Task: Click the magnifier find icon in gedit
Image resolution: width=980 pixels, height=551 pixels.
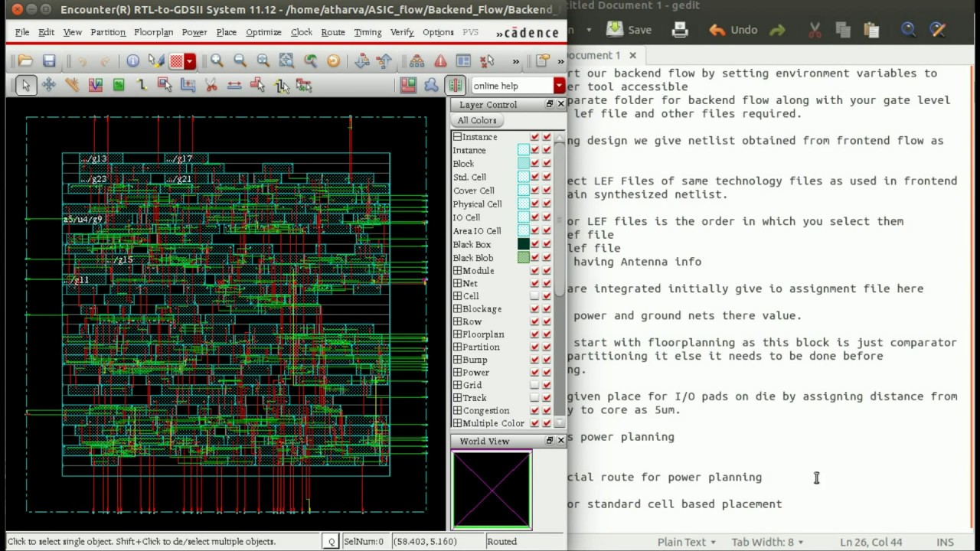Action: coord(908,30)
